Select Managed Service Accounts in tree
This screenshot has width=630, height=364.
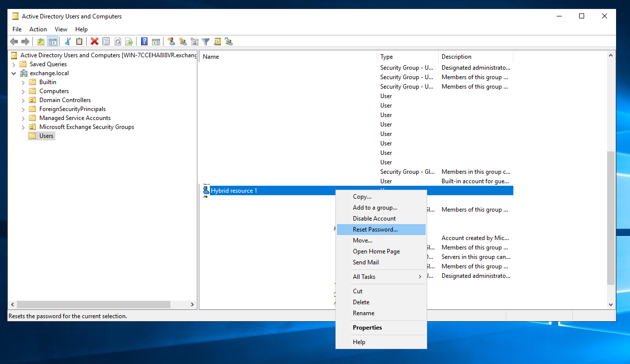tap(75, 118)
